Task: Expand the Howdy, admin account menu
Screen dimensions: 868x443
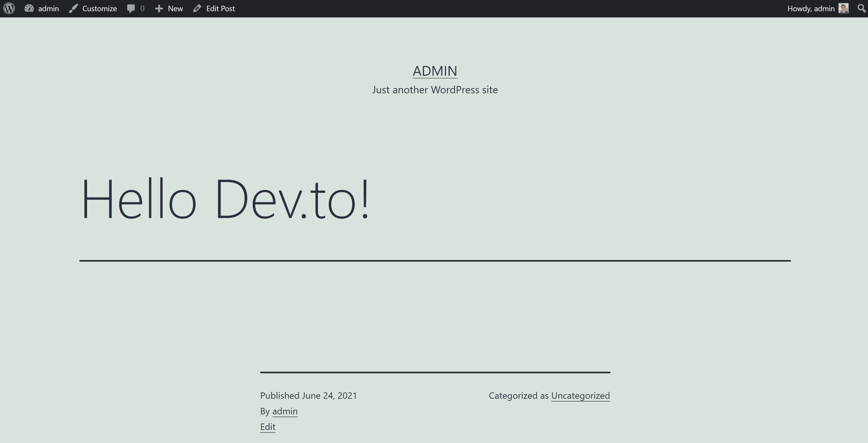Action: click(x=811, y=8)
